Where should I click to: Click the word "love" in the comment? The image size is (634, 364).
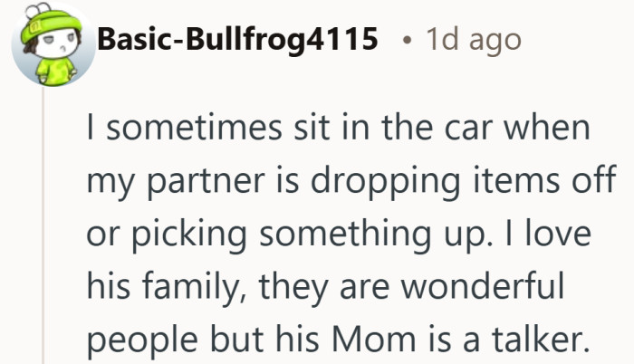click(x=558, y=233)
